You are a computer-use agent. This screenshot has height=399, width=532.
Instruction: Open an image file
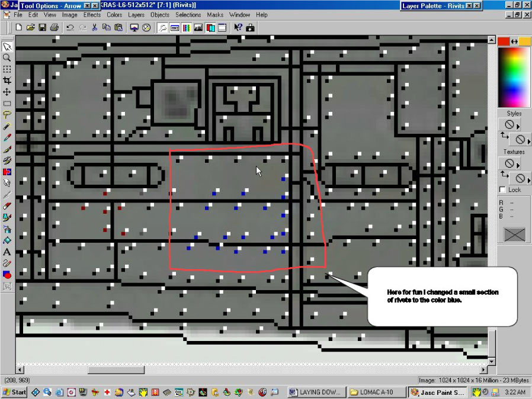pyautogui.click(x=31, y=27)
